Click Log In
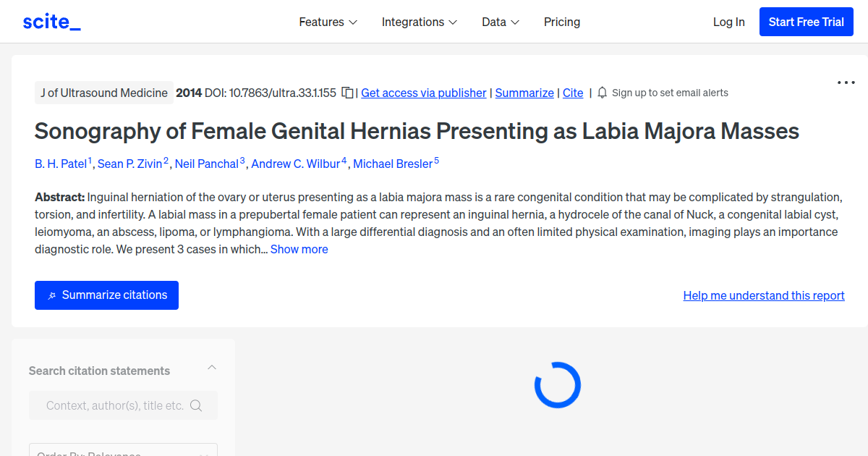This screenshot has width=868, height=456. coord(728,22)
